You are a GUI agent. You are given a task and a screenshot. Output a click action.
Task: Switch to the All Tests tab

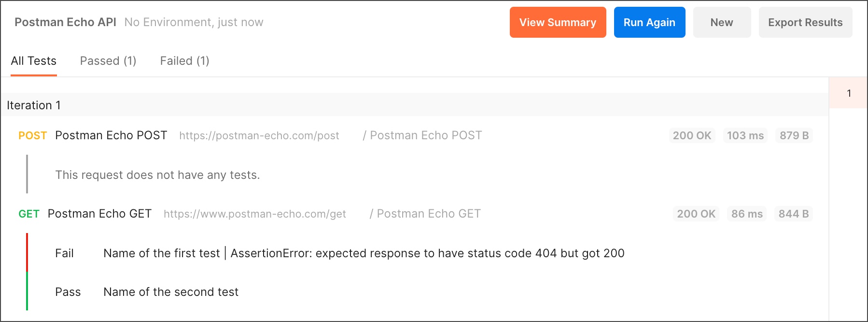tap(34, 61)
